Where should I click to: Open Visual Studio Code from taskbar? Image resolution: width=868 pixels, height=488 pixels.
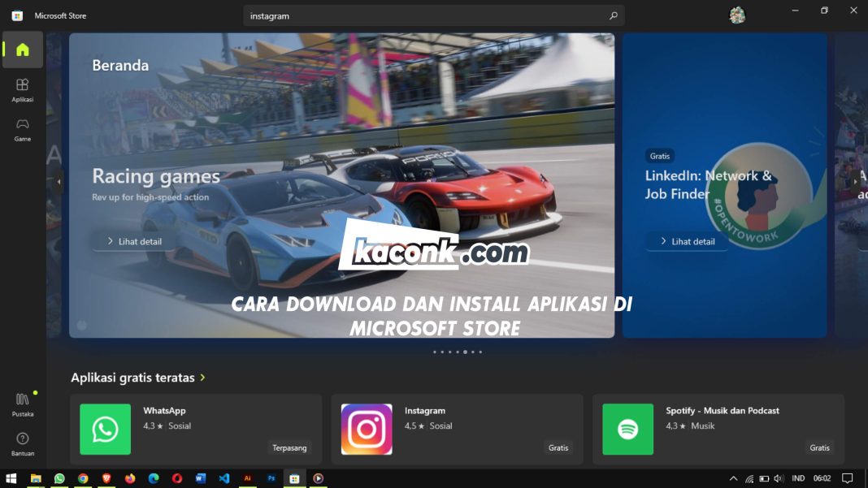pos(224,478)
